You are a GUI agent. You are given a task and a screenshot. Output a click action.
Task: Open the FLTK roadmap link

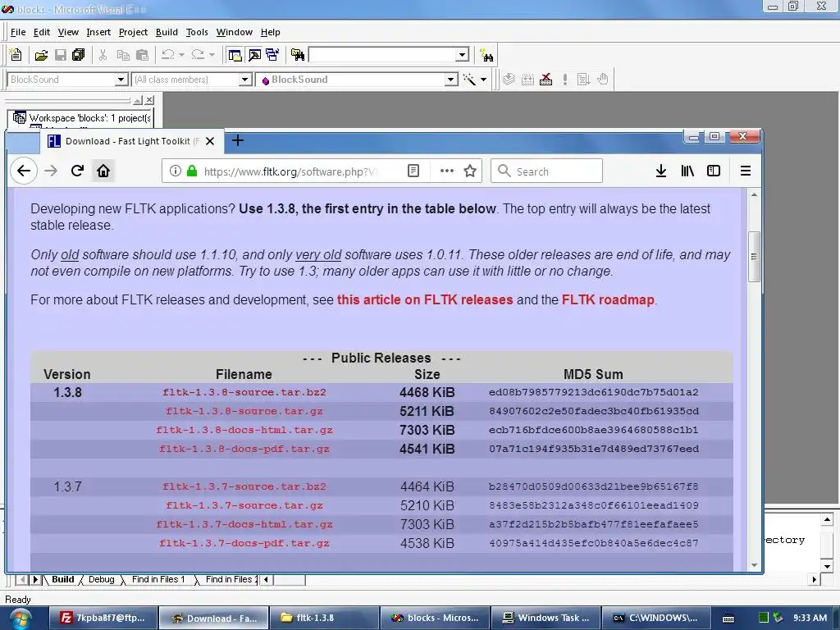click(x=608, y=299)
